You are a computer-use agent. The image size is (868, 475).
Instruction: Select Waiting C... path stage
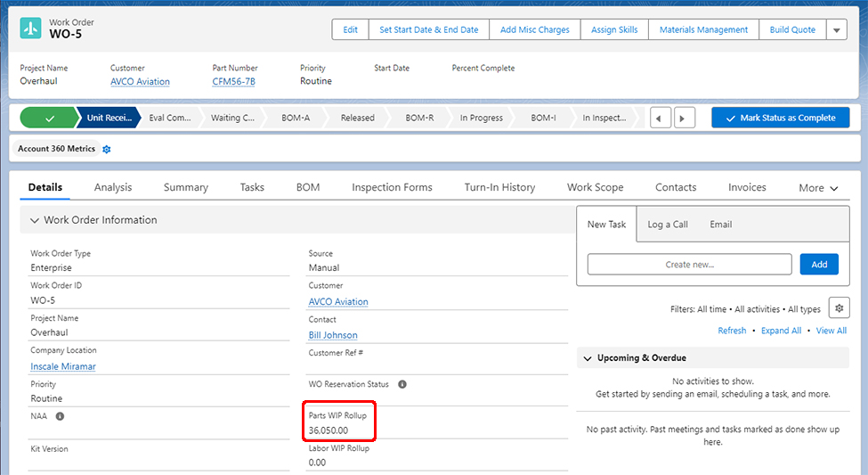point(232,118)
